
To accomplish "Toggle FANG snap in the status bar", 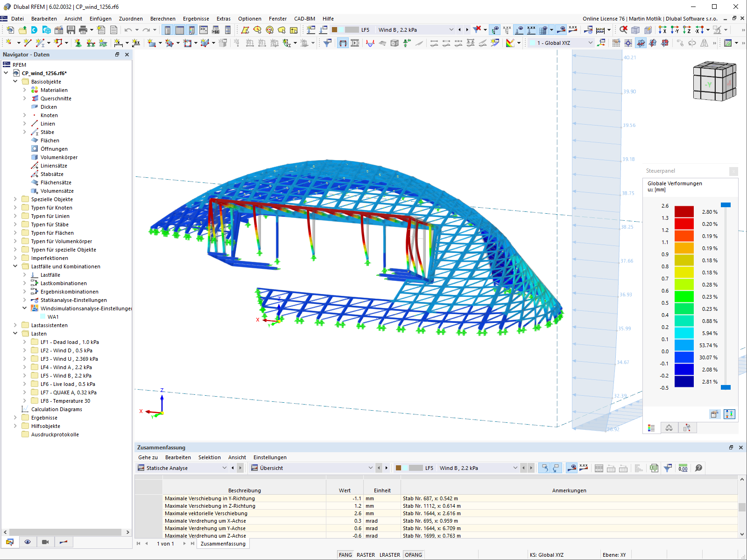I will point(345,555).
